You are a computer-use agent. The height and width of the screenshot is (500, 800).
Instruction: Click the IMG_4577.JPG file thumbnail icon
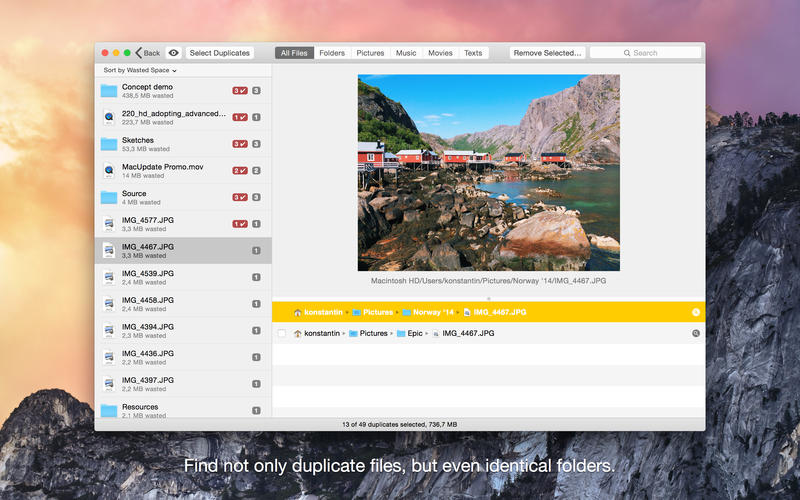[x=109, y=224]
